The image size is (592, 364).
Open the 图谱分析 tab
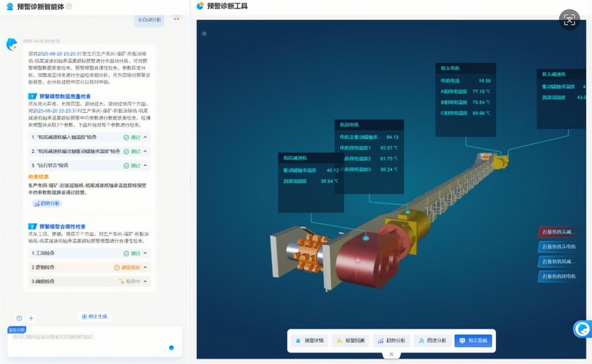pos(432,341)
